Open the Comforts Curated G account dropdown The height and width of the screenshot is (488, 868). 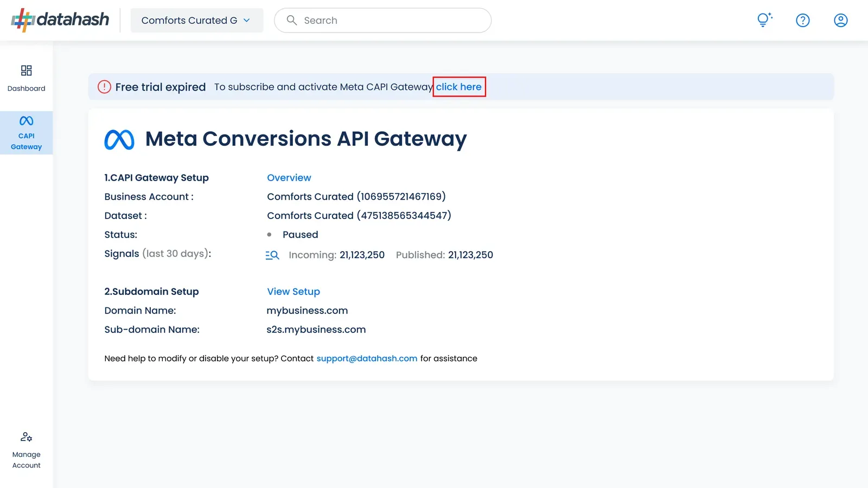click(x=197, y=20)
